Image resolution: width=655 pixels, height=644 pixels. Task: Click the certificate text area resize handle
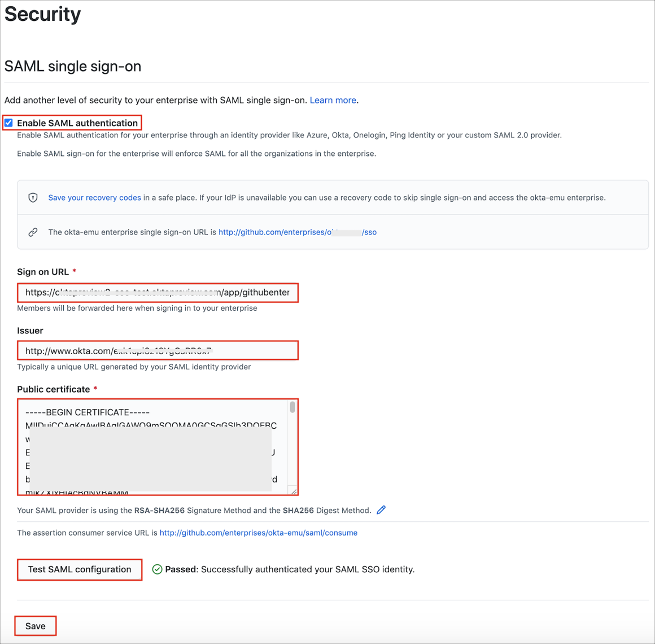(x=293, y=490)
